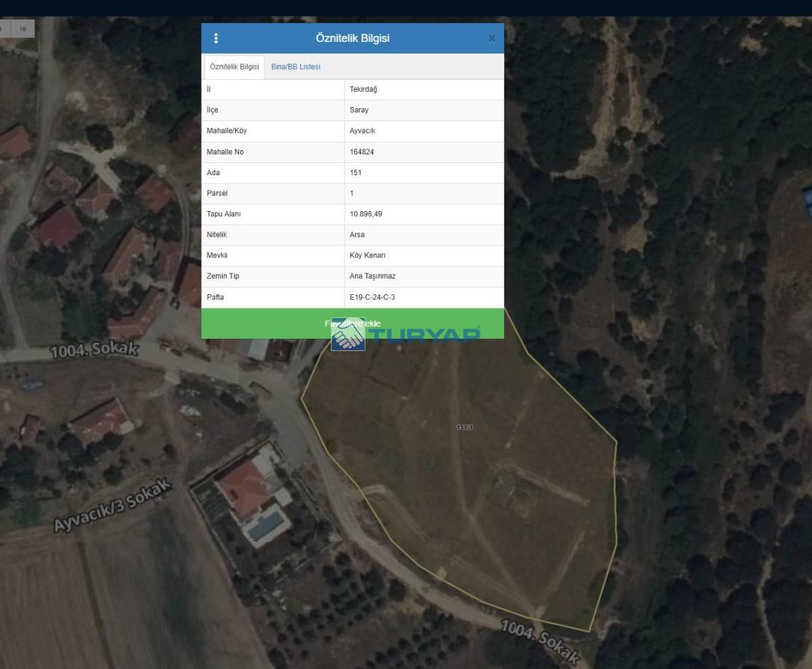Click the zoom level 18 button on map
This screenshot has width=812, height=669.
pyautogui.click(x=23, y=29)
